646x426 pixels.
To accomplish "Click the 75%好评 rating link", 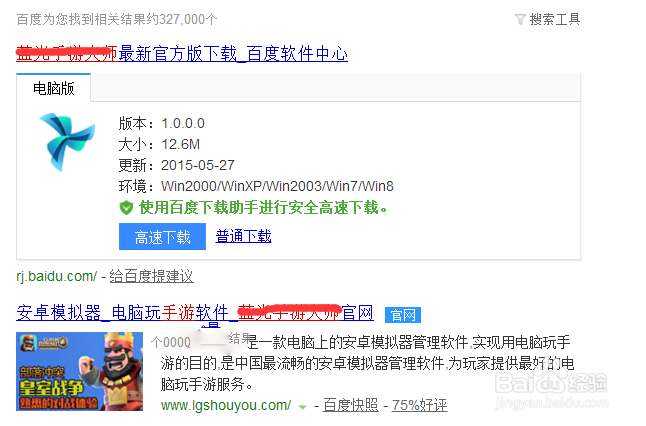I will (x=419, y=405).
